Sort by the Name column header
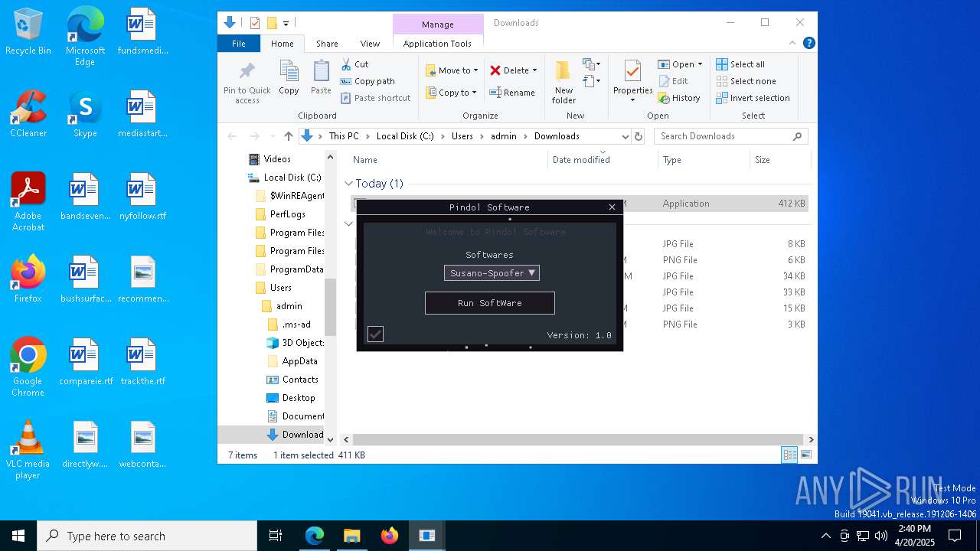Viewport: 980px width, 551px height. pos(448,160)
